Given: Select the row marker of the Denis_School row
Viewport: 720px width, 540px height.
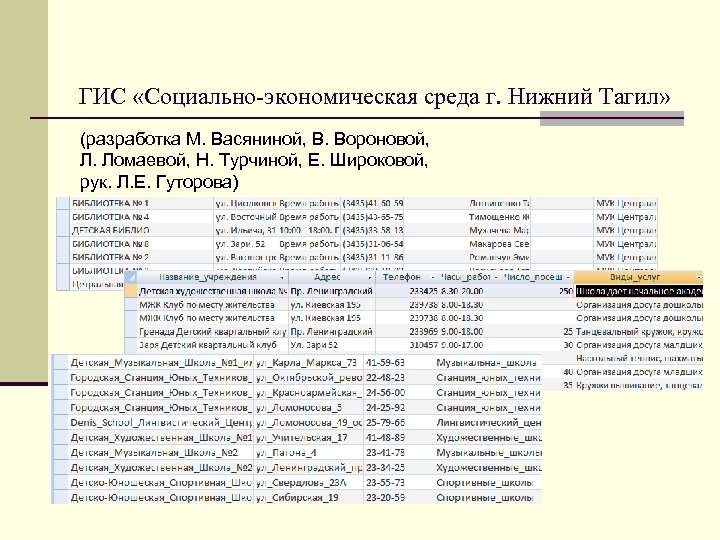Looking at the screenshot, I should (x=60, y=422).
